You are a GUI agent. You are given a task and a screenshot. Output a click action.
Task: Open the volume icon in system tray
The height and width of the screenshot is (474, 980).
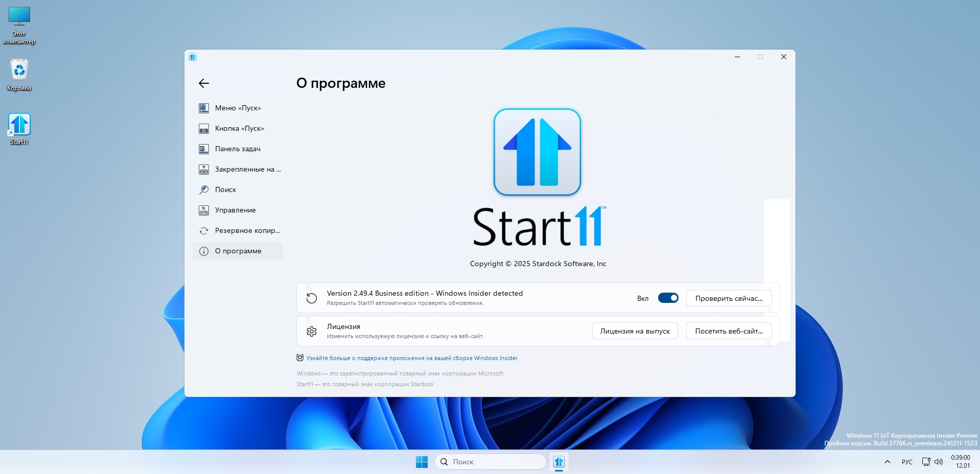pyautogui.click(x=939, y=462)
